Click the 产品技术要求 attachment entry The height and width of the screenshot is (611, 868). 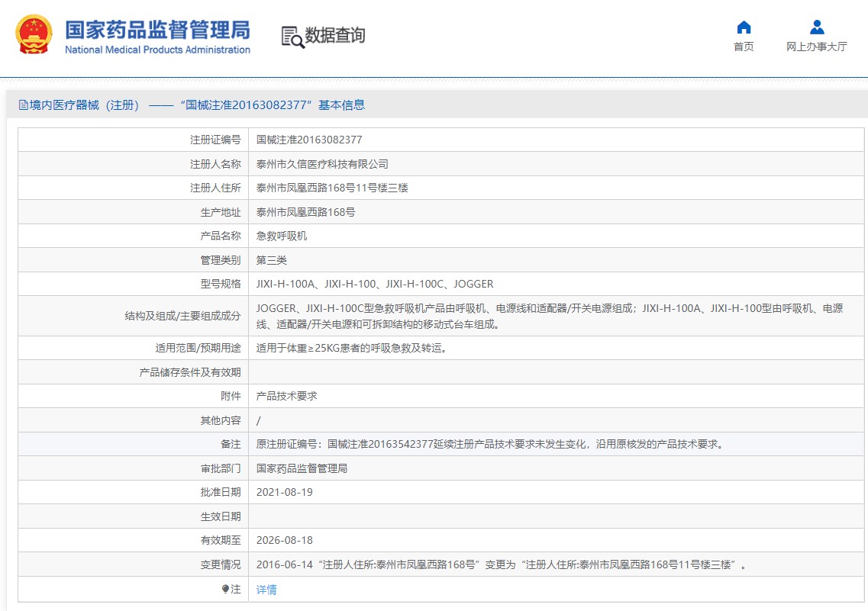click(286, 396)
